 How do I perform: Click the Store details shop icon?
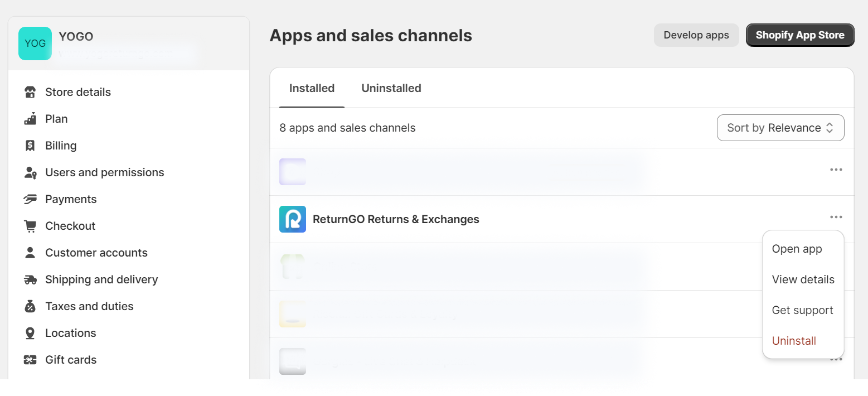(30, 92)
